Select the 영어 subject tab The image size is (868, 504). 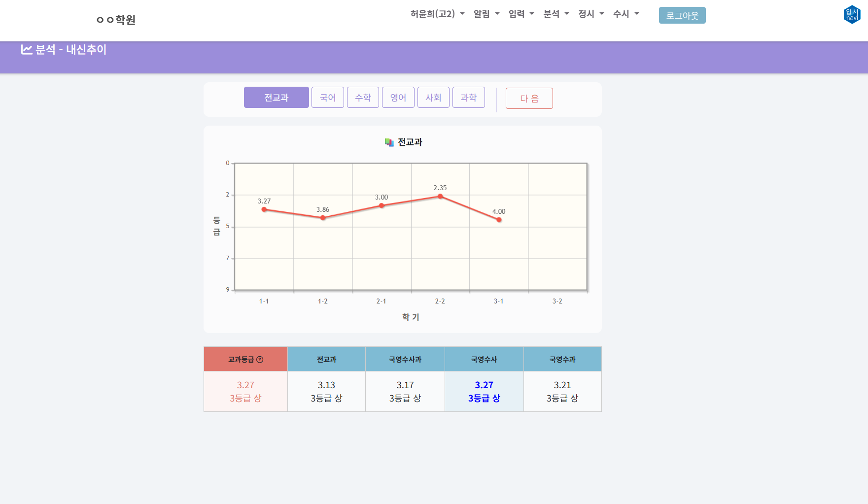(398, 98)
